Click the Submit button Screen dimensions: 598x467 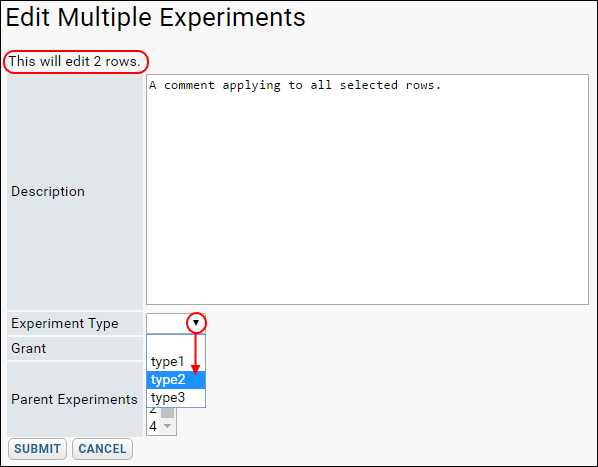tap(37, 449)
